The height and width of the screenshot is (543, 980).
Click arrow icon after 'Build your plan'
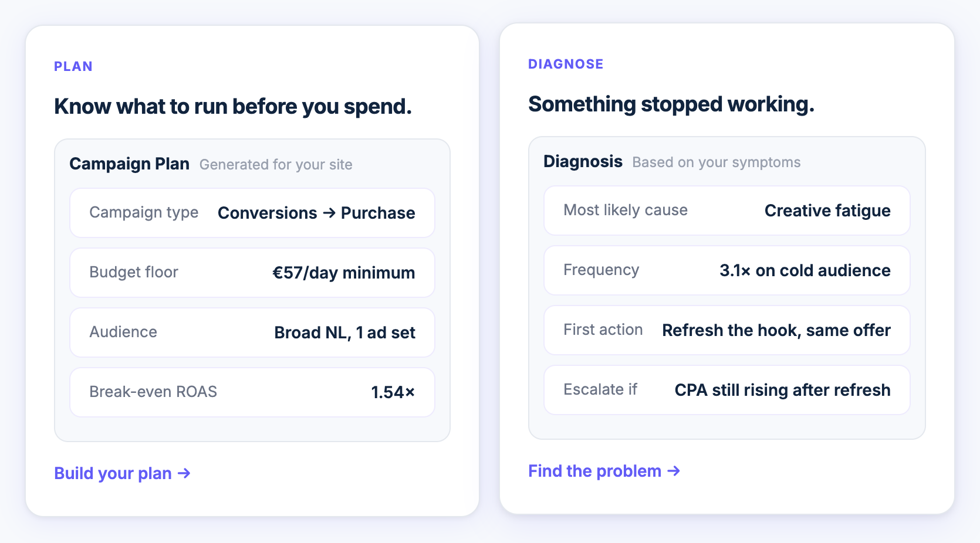tap(184, 473)
